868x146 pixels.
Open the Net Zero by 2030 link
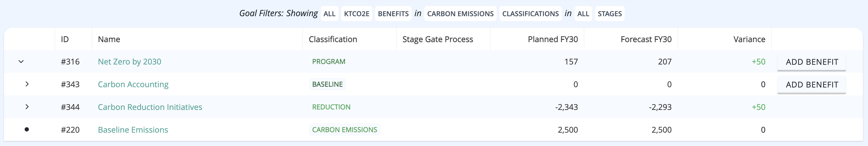click(x=129, y=62)
